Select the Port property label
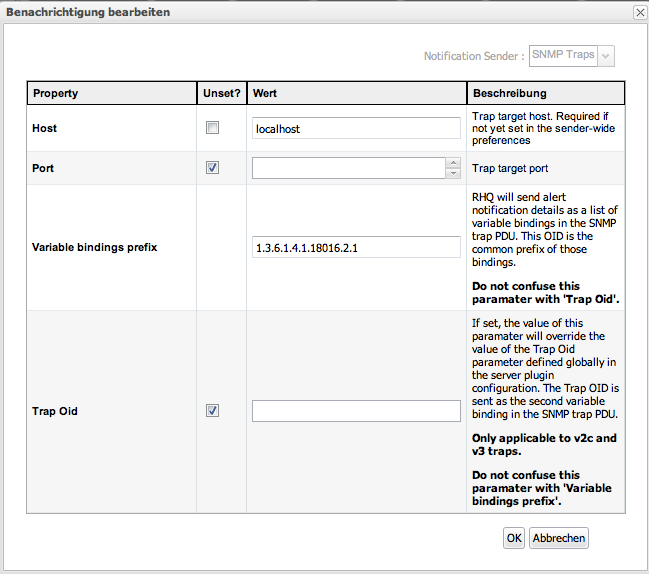649x574 pixels. [43, 168]
